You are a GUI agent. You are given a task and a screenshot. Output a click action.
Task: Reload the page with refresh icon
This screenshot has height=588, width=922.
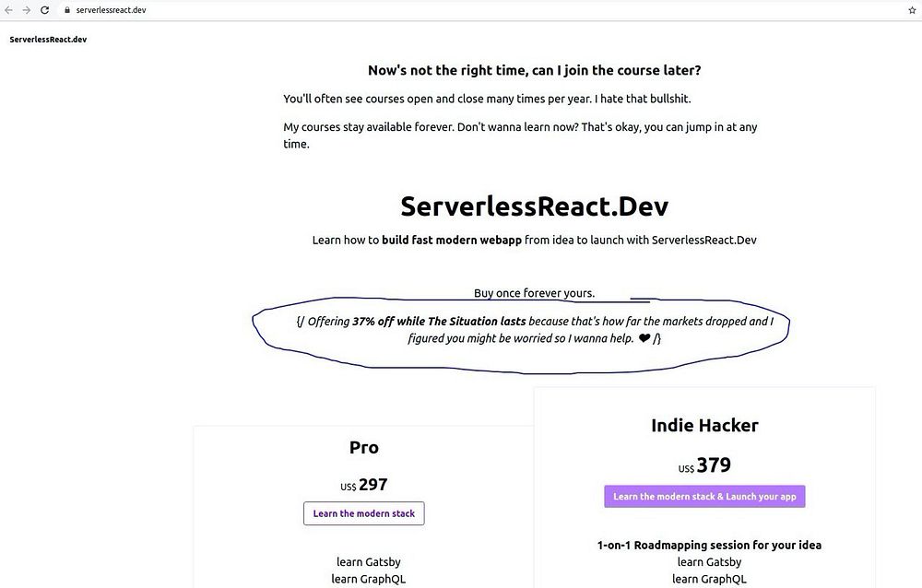(x=44, y=10)
